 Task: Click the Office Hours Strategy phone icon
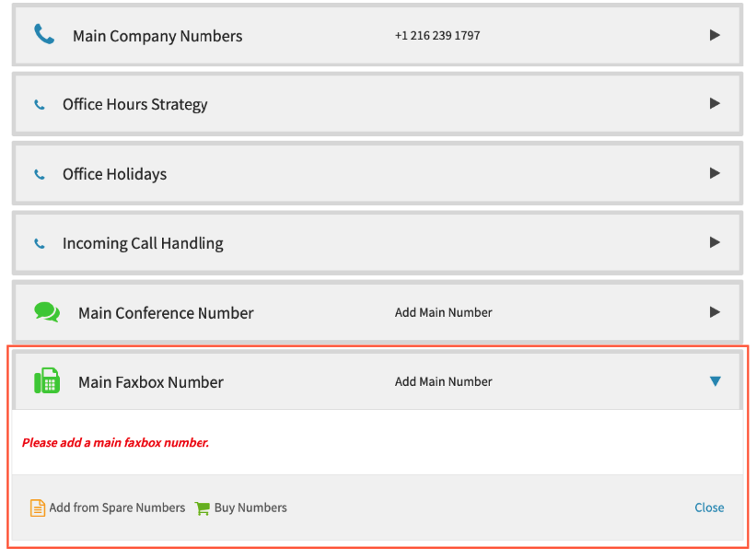point(40,105)
